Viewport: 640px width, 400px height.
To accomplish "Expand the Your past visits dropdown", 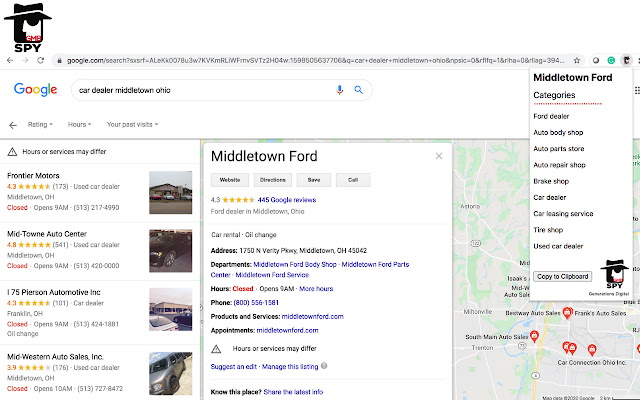I will (132, 124).
